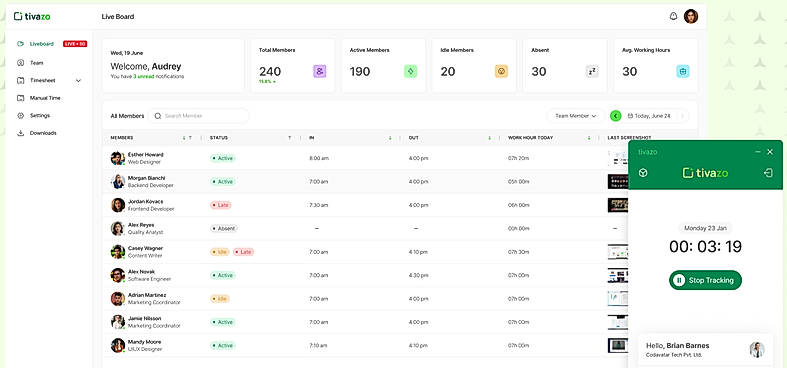787x368 pixels.
Task: Click Mandy Moore's 7:10 am in time
Action: point(319,346)
